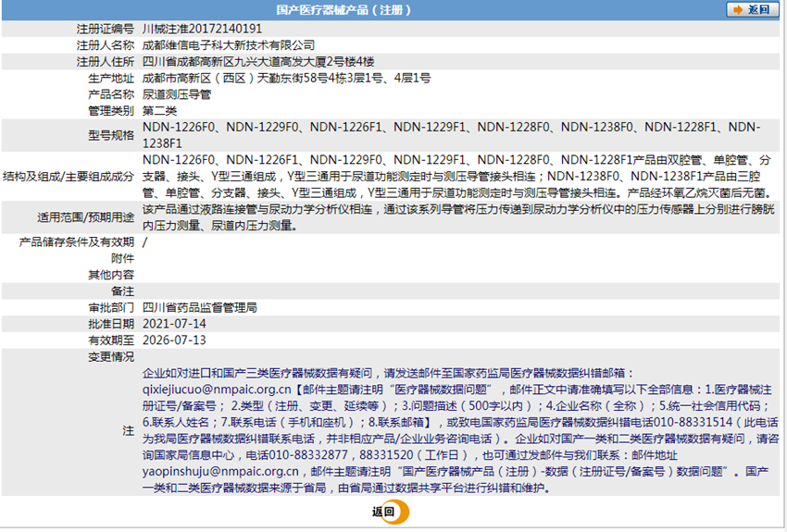Click approval date 2021-07-14

point(174,324)
